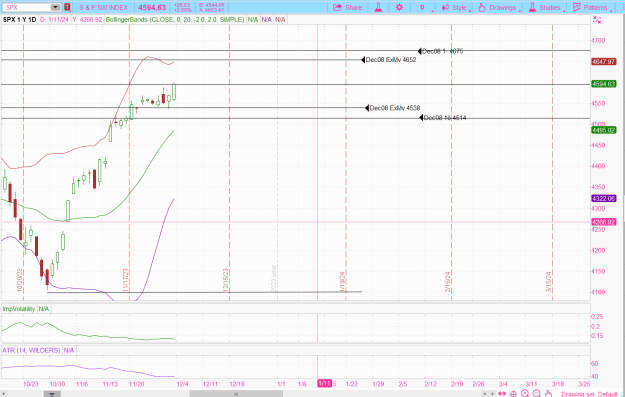The width and height of the screenshot is (625, 397).
Task: Open chart settings gear icon
Action: tap(399, 8)
